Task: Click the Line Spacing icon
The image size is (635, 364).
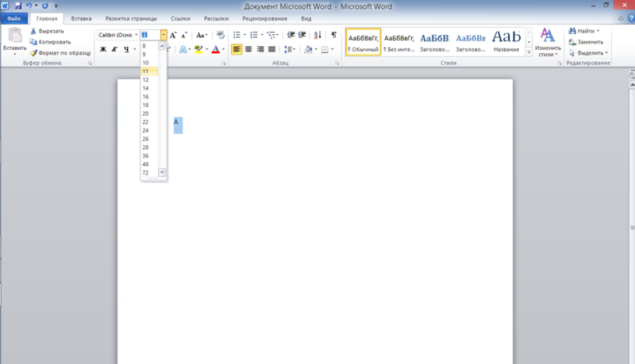Action: pos(288,49)
